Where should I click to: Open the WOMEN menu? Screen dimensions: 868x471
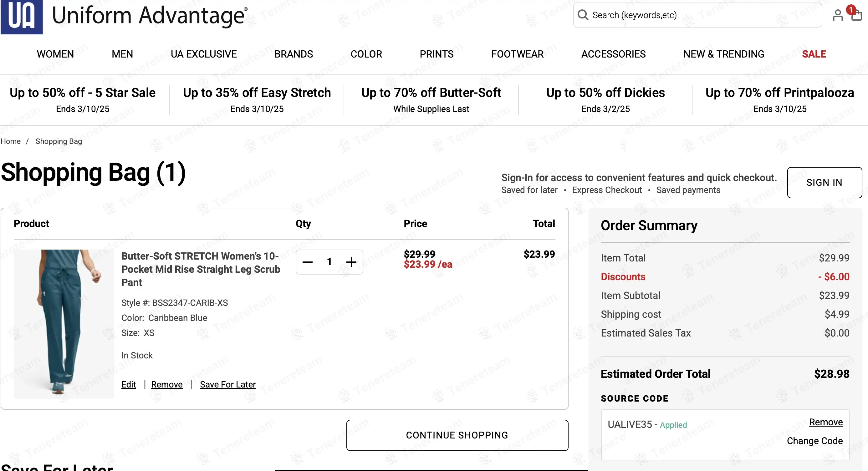click(x=55, y=54)
